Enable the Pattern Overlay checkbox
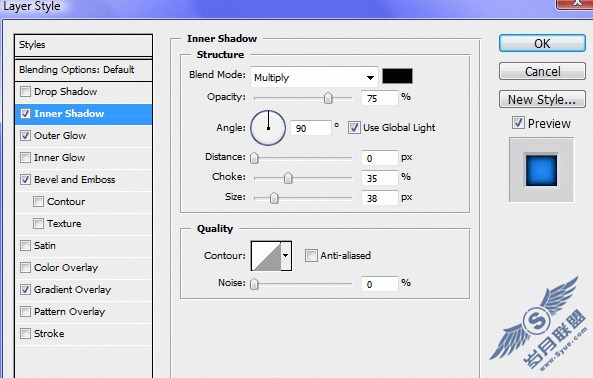The height and width of the screenshot is (378, 593). 25,311
